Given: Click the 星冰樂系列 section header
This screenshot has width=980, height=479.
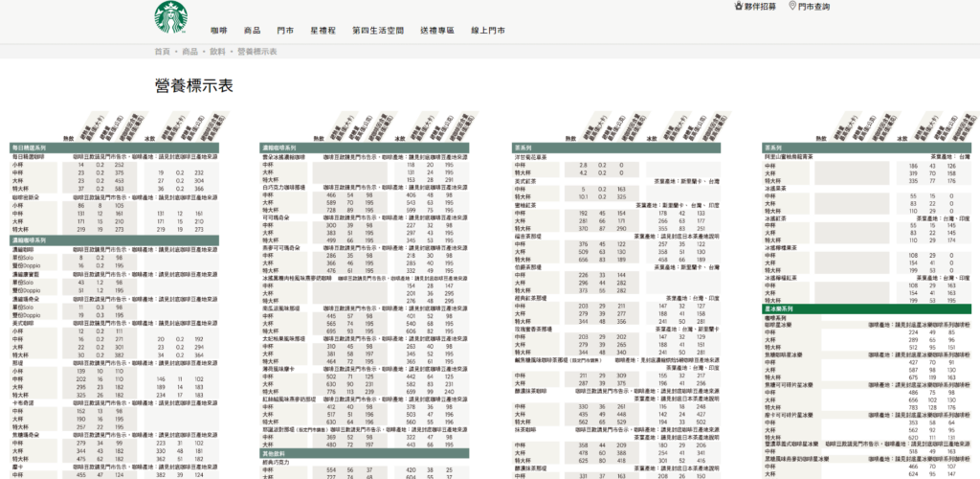Looking at the screenshot, I should 867,308.
